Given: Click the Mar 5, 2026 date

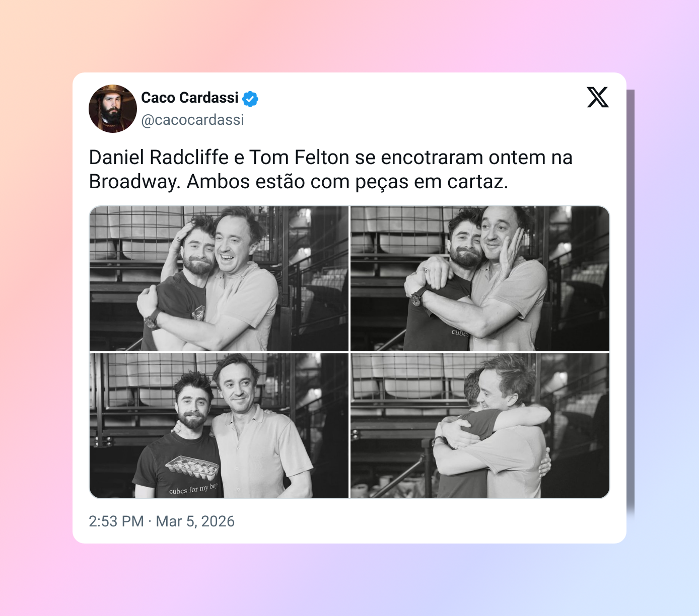Looking at the screenshot, I should (x=195, y=521).
